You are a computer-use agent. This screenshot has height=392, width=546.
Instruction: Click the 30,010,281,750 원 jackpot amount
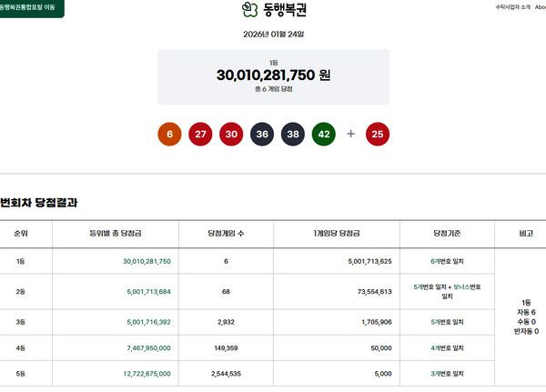[x=273, y=75]
